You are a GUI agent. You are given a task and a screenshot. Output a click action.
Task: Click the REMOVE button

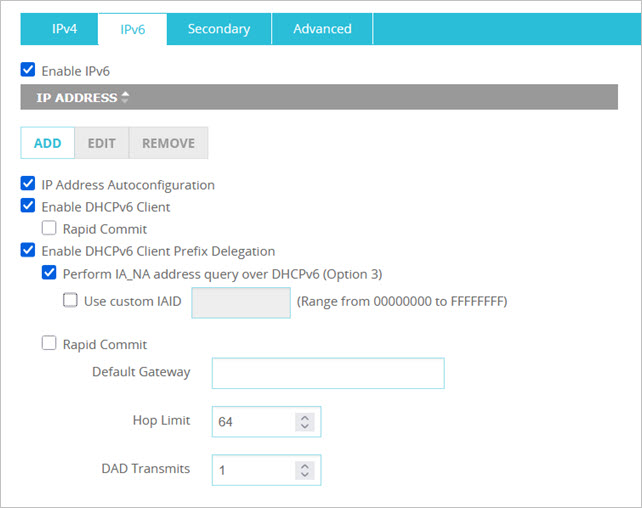tap(168, 143)
